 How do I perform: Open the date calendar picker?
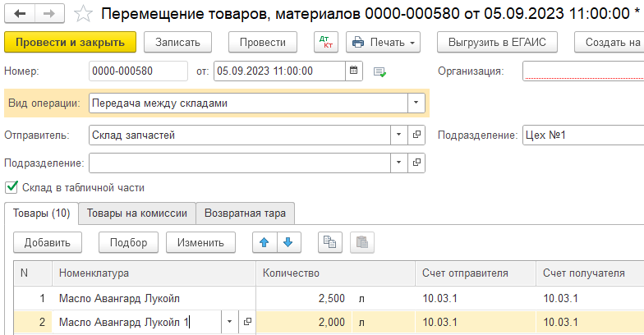point(353,71)
